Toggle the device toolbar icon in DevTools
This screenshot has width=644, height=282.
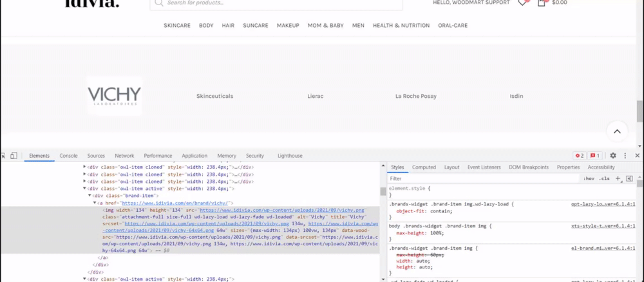pyautogui.click(x=14, y=156)
